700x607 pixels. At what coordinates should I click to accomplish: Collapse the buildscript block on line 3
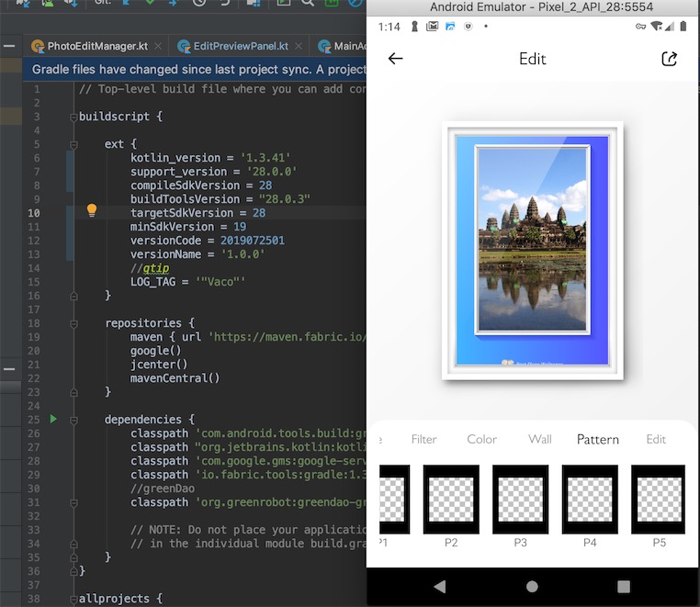[73, 118]
